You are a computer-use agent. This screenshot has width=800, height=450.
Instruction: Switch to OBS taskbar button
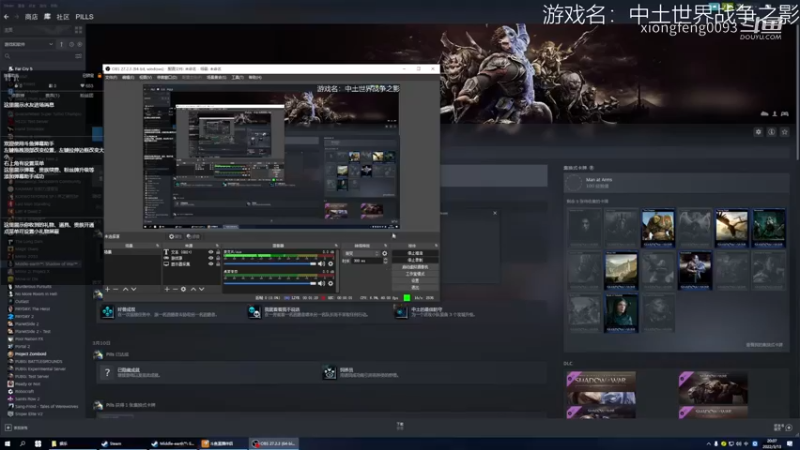click(274, 444)
